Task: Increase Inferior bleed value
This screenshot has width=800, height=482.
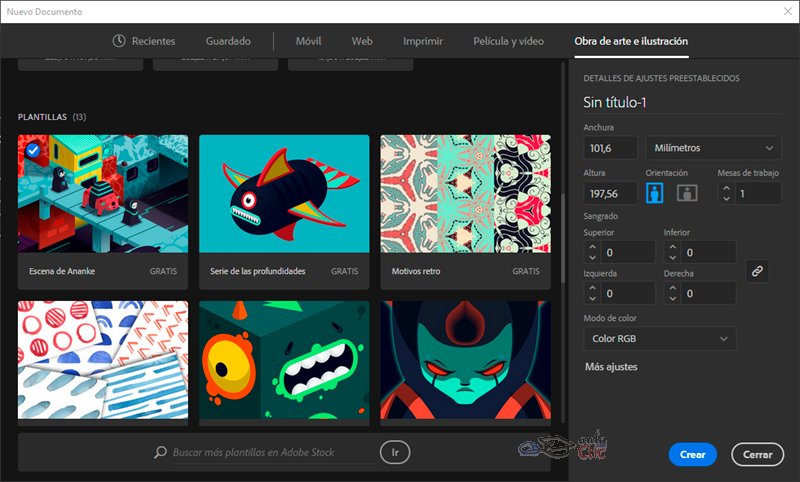Action: [x=672, y=247]
